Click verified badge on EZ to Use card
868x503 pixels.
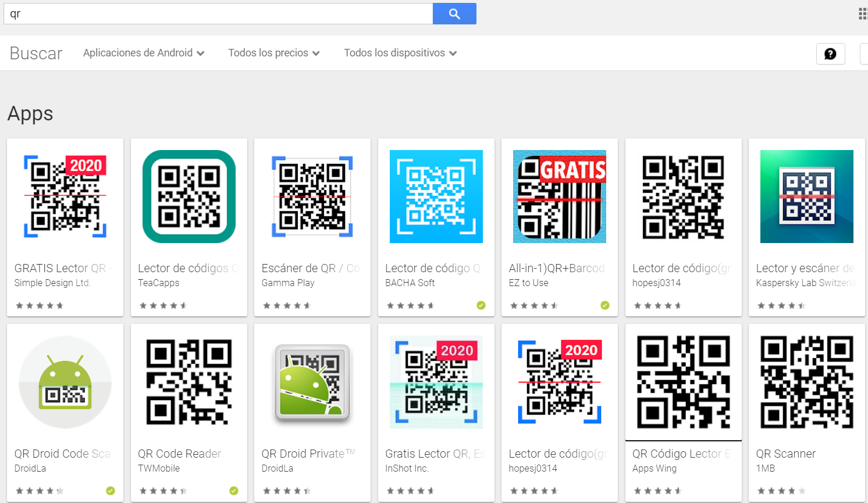pyautogui.click(x=605, y=305)
